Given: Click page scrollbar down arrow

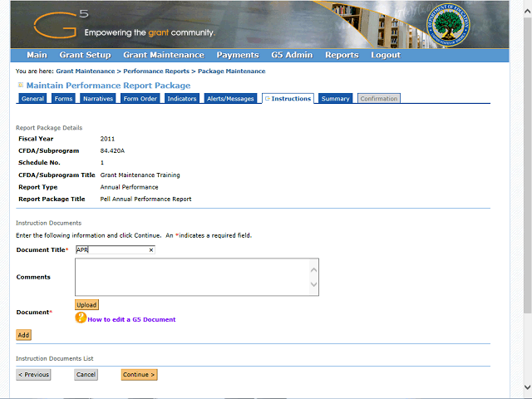Looking at the screenshot, I should (x=527, y=387).
